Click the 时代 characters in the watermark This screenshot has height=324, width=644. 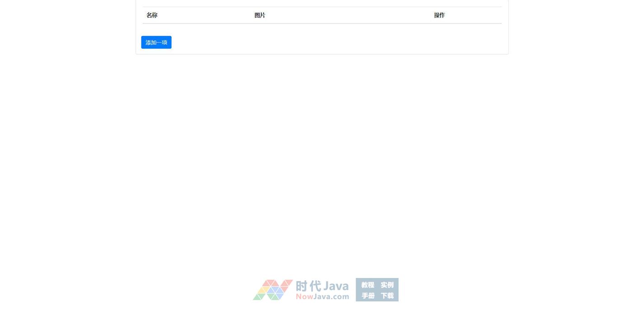(308, 286)
